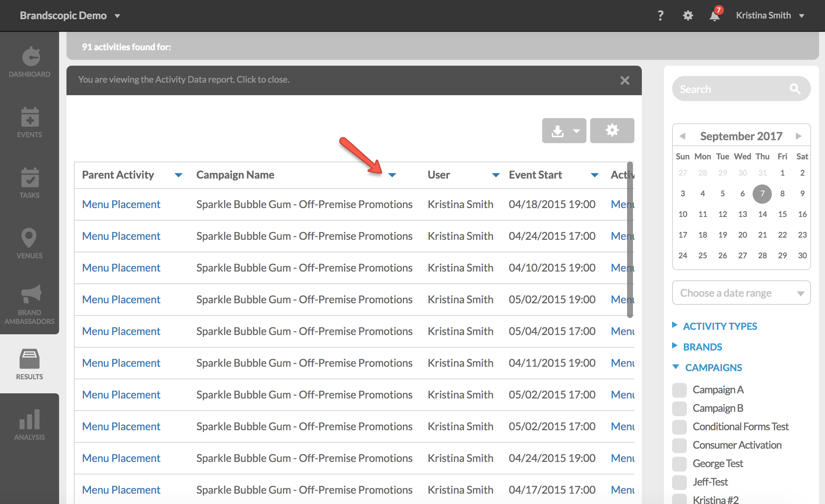This screenshot has height=504, width=825.
Task: Open the Brandscopic Demo company dropdown
Action: 70,15
